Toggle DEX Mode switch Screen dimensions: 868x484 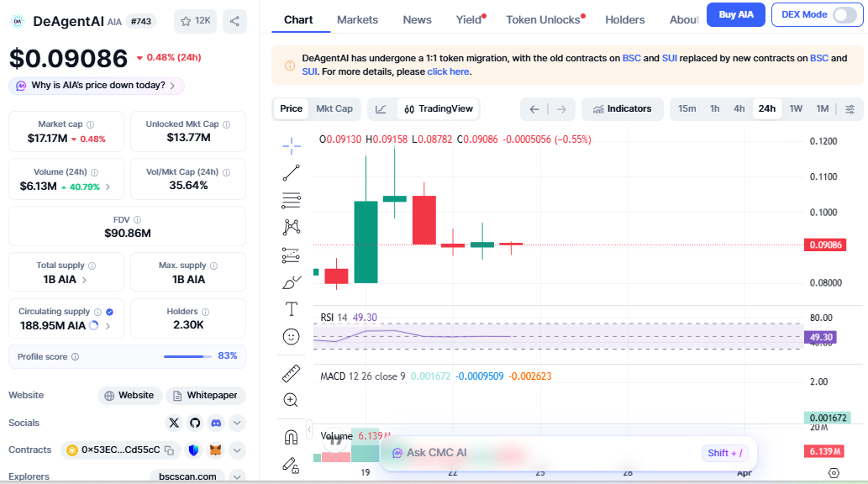(x=844, y=14)
